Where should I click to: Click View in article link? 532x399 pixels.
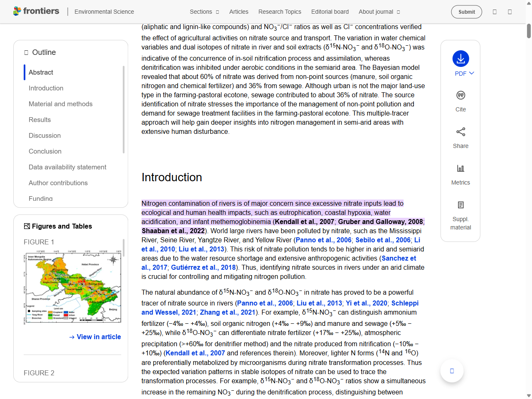(95, 337)
